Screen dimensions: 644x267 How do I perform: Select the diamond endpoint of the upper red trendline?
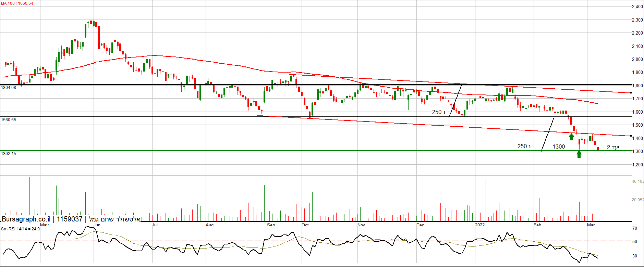coord(631,93)
